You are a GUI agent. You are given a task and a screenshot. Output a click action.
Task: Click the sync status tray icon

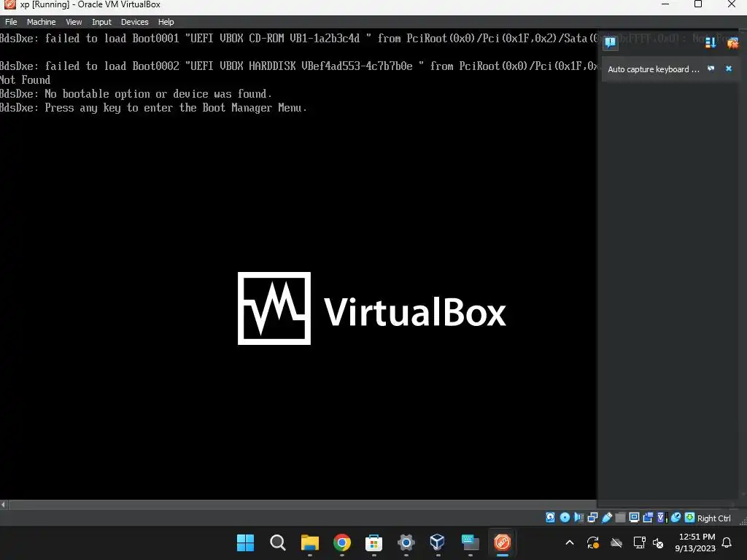(592, 542)
